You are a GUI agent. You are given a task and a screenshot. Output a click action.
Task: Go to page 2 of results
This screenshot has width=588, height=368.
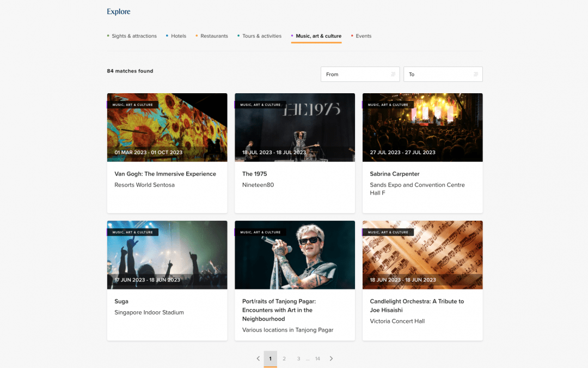tap(284, 359)
